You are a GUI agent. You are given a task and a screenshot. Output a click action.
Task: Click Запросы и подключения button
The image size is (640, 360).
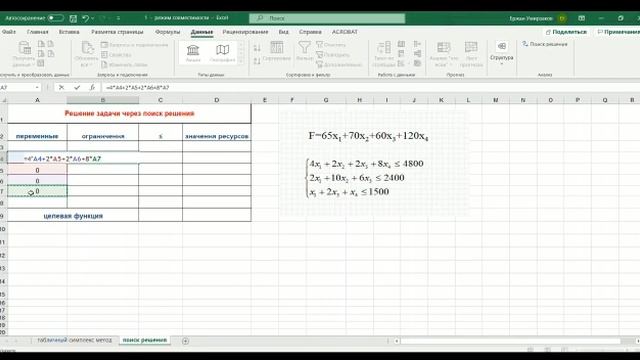135,45
